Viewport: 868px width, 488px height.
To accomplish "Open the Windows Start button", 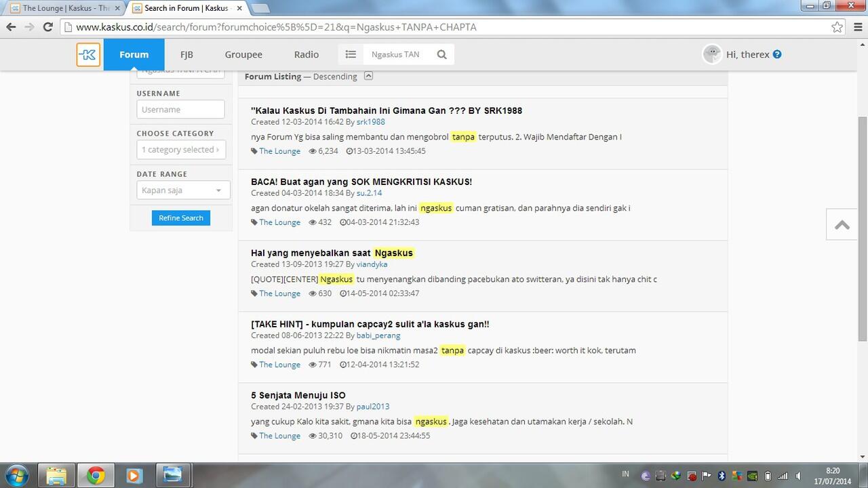I will coord(16,475).
